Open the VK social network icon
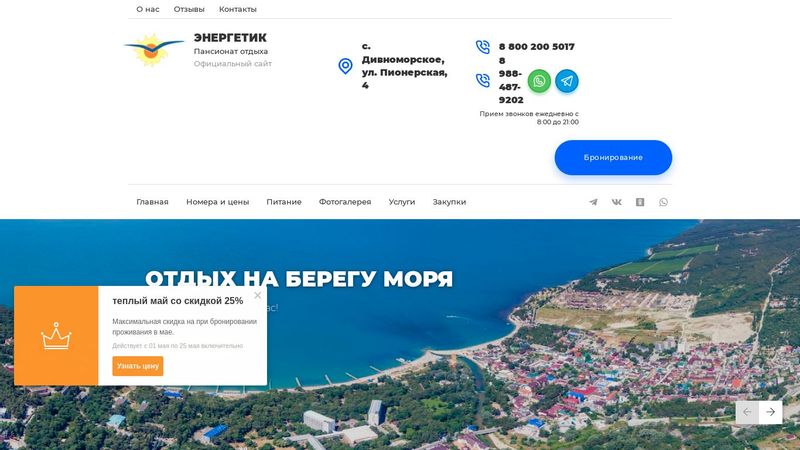Screen dimensions: 800x450 [x=616, y=202]
